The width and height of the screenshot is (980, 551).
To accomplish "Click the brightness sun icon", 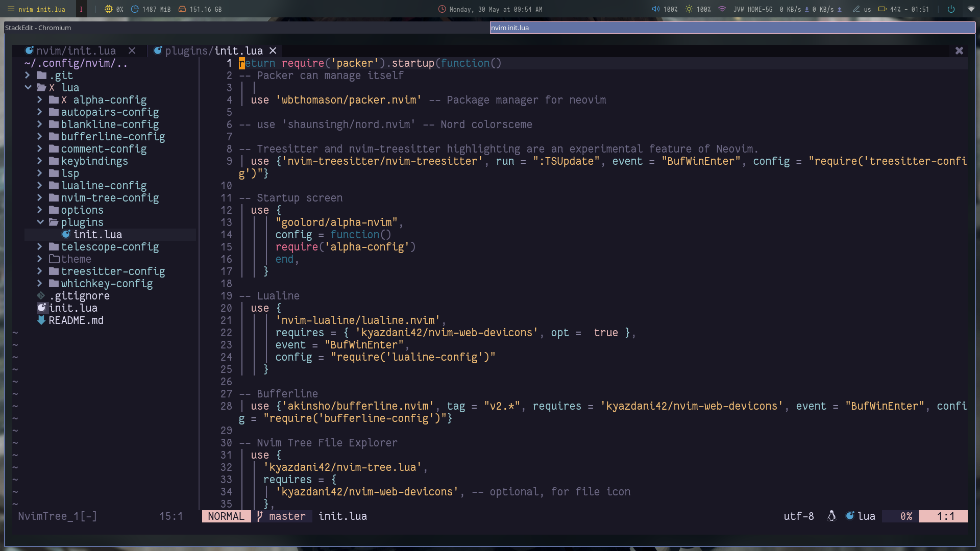I will (x=689, y=9).
